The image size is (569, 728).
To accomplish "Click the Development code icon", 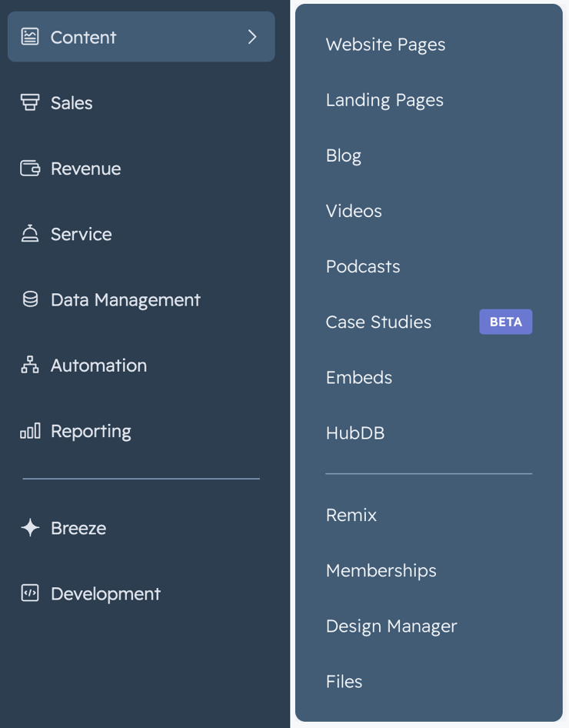I will point(30,593).
